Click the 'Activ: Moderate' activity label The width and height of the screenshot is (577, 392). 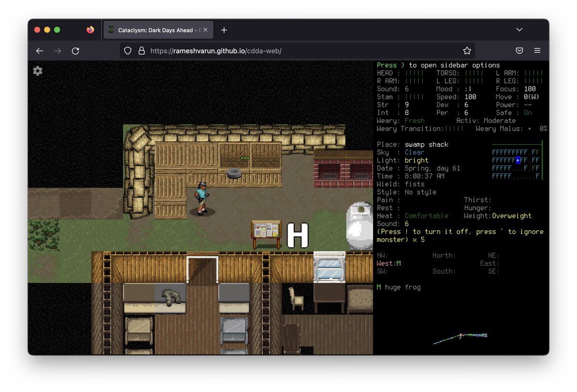click(x=486, y=121)
